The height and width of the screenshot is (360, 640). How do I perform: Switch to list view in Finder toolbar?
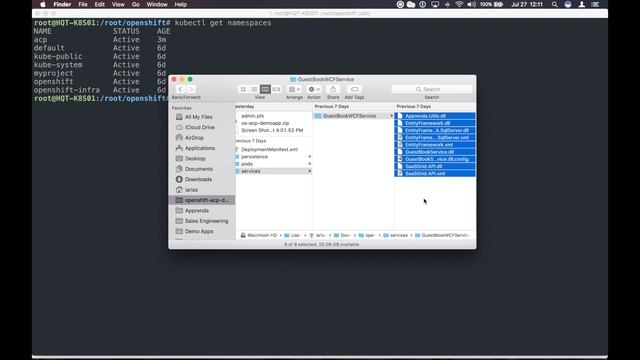(x=254, y=89)
